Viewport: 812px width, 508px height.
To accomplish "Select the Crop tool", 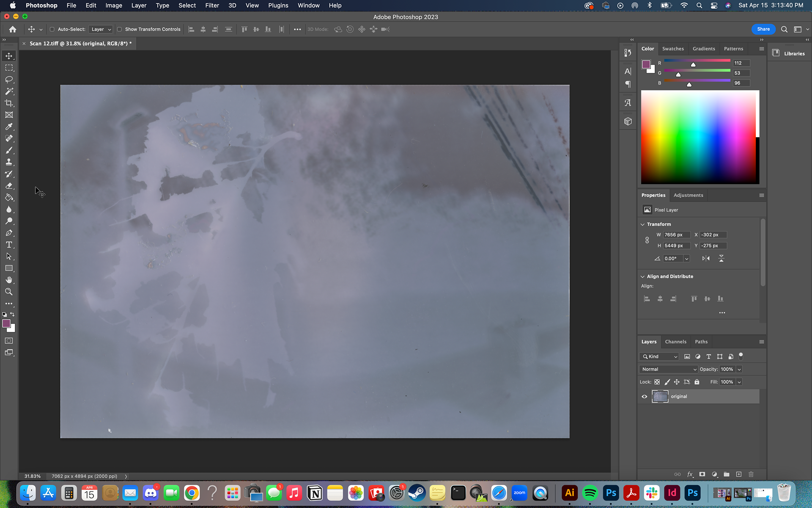I will click(9, 103).
